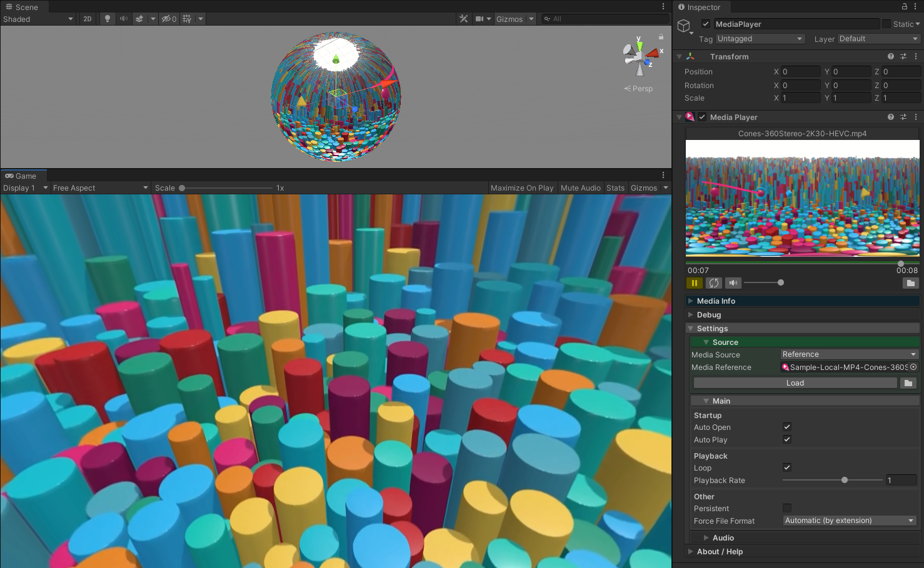Open Media Source Reference dropdown

point(850,354)
